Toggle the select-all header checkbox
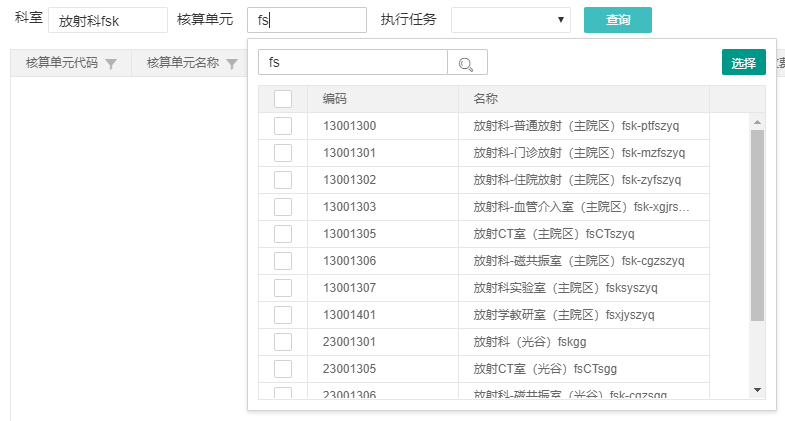The height and width of the screenshot is (421, 785). pos(283,99)
